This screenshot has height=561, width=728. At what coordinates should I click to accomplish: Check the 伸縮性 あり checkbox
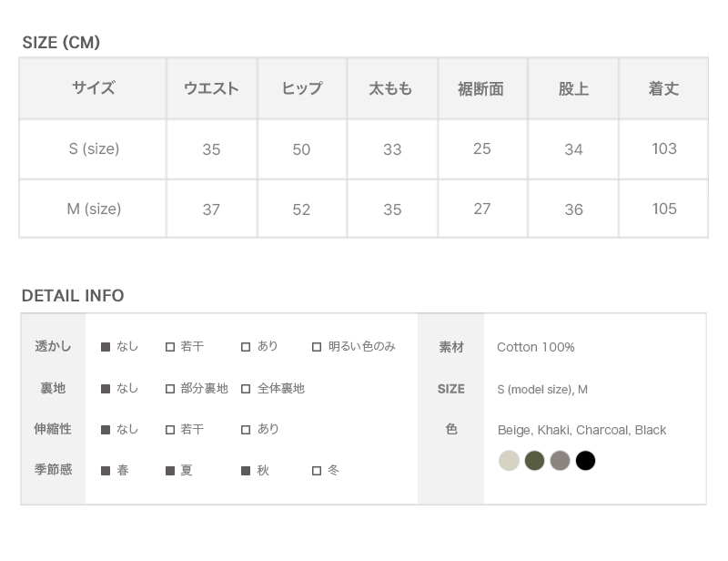click(246, 430)
